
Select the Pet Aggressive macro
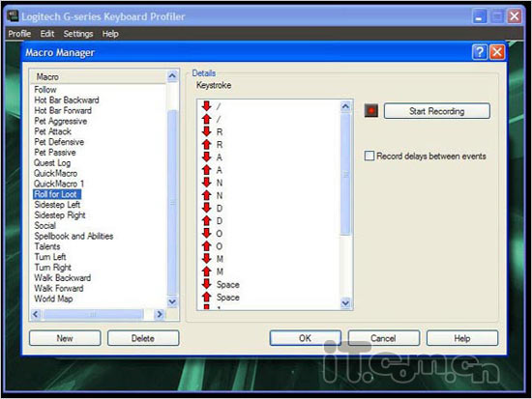pyautogui.click(x=60, y=121)
